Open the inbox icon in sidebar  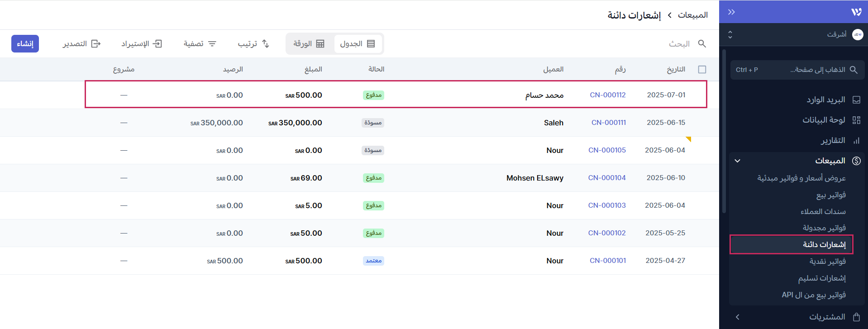(856, 100)
